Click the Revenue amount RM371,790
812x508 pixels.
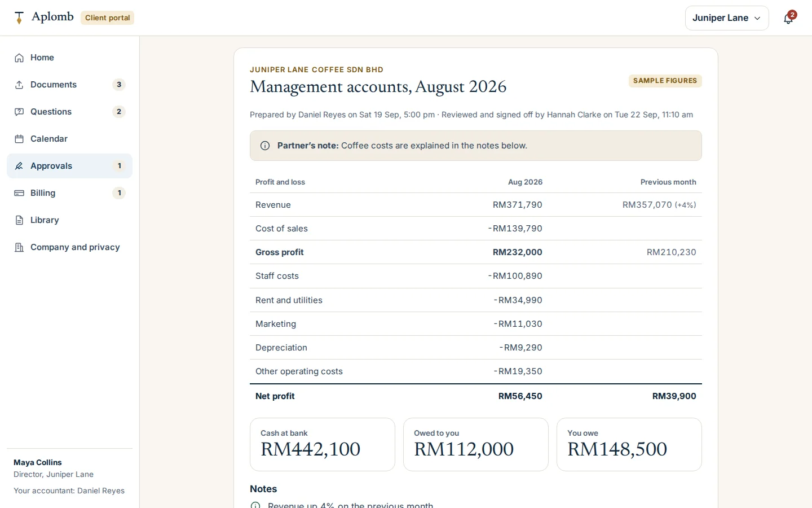click(517, 205)
